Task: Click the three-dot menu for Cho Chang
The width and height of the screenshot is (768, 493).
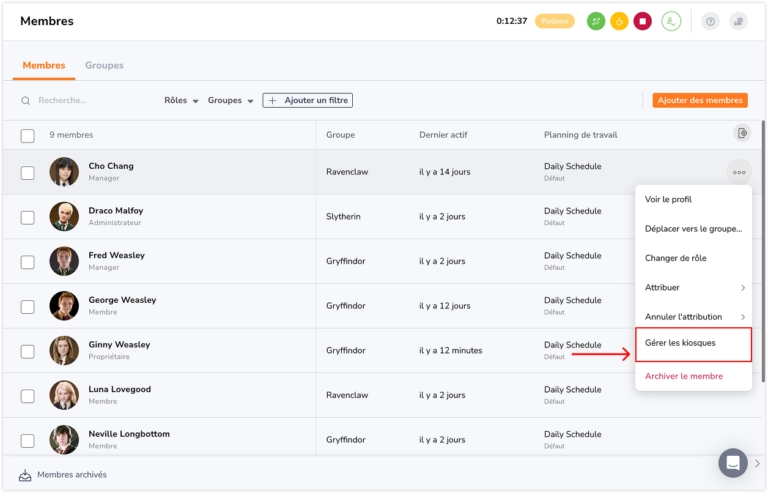Action: [739, 172]
